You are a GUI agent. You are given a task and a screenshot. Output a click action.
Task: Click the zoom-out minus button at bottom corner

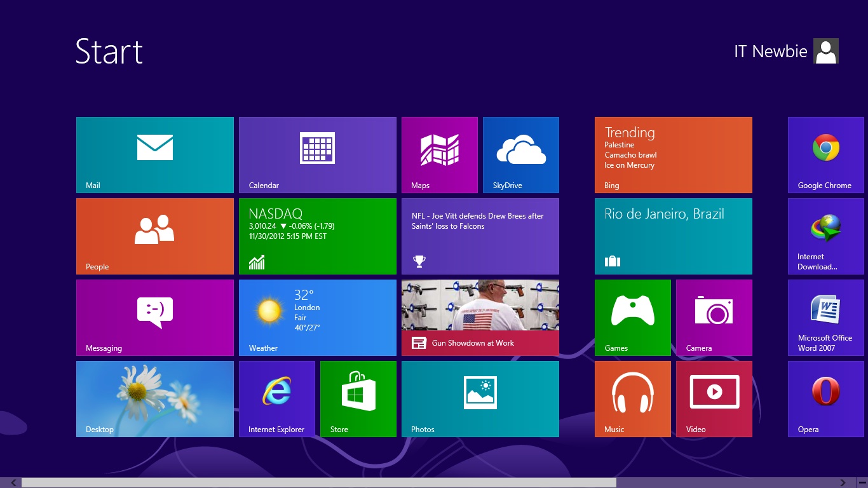point(862,483)
